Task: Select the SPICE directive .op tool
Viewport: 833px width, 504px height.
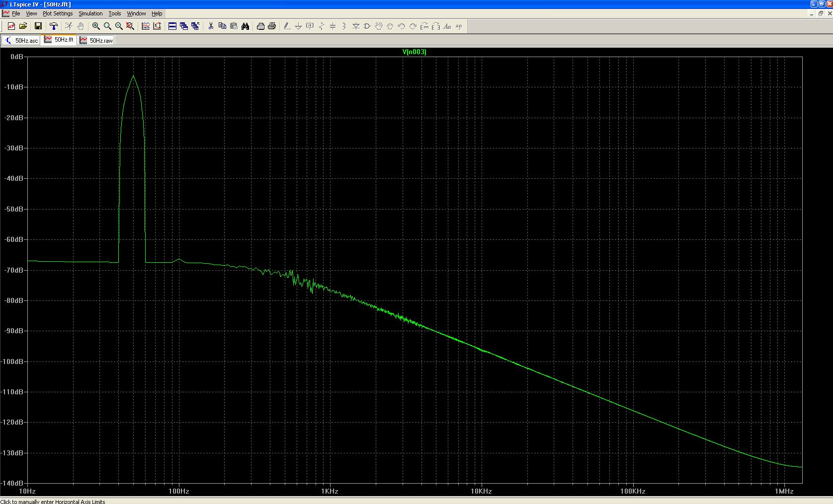Action: 459,26
